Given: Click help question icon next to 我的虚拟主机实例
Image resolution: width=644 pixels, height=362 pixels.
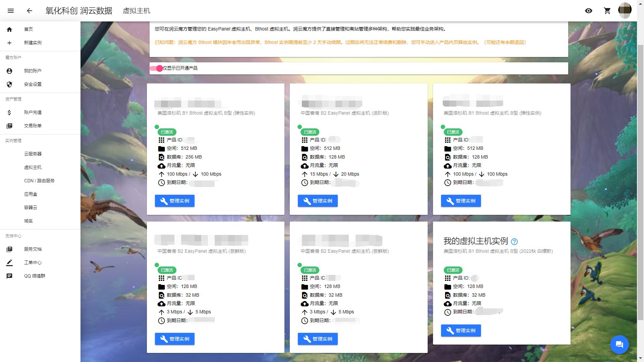Looking at the screenshot, I should pos(514,242).
